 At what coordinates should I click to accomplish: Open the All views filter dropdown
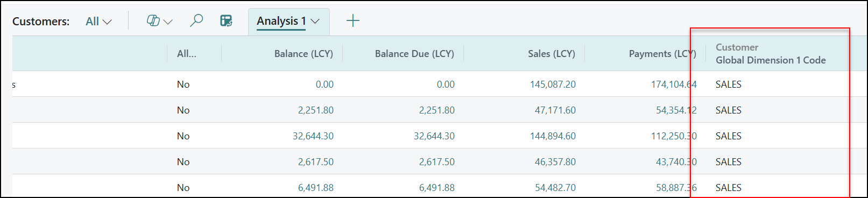point(99,22)
